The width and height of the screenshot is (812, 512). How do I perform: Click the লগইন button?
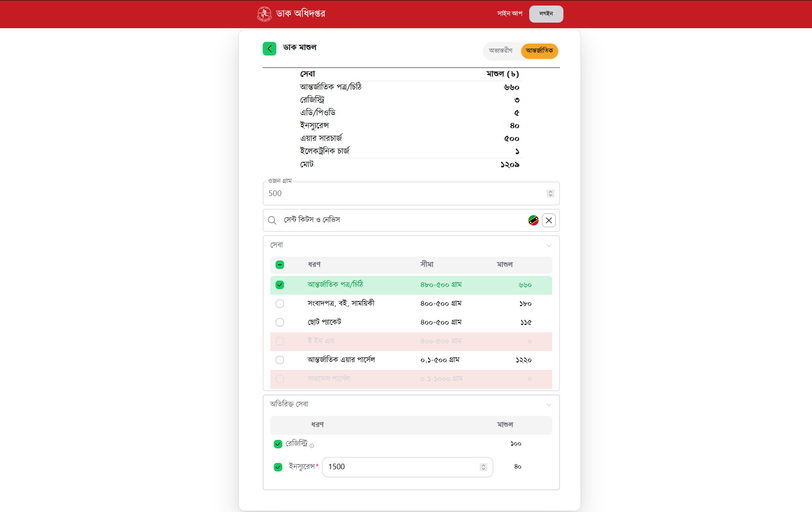[x=546, y=14]
